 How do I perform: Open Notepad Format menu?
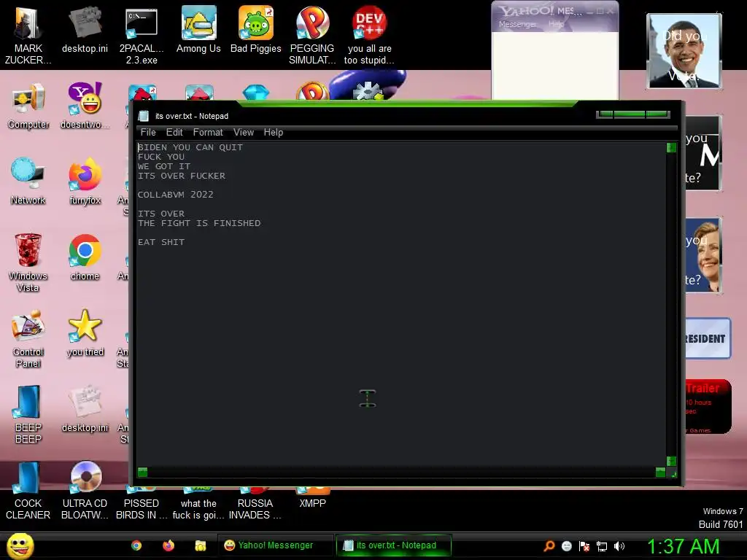click(208, 133)
